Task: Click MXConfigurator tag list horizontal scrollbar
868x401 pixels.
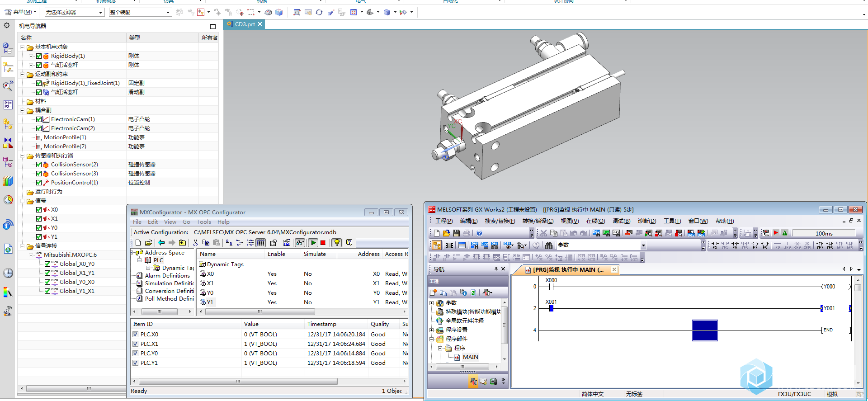Action: [x=260, y=312]
